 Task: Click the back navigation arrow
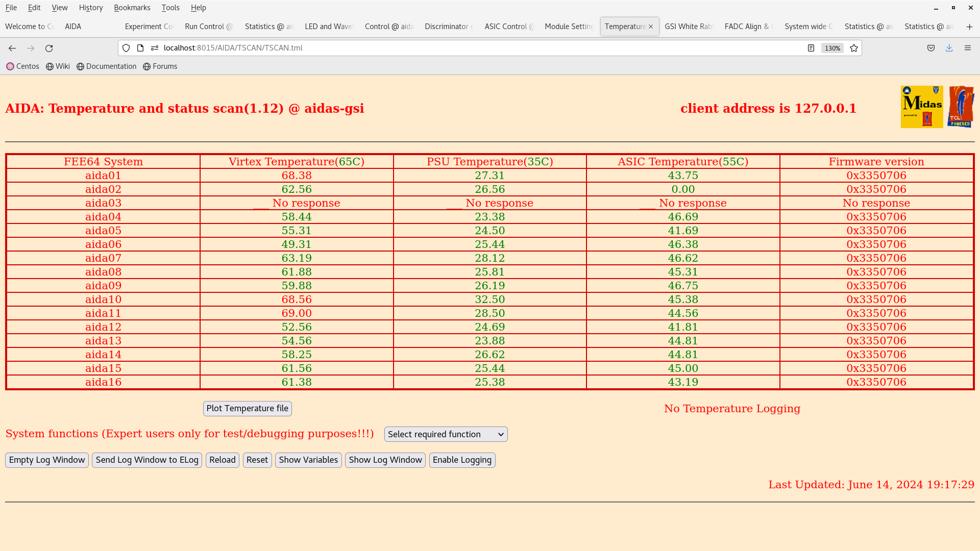tap(12, 48)
